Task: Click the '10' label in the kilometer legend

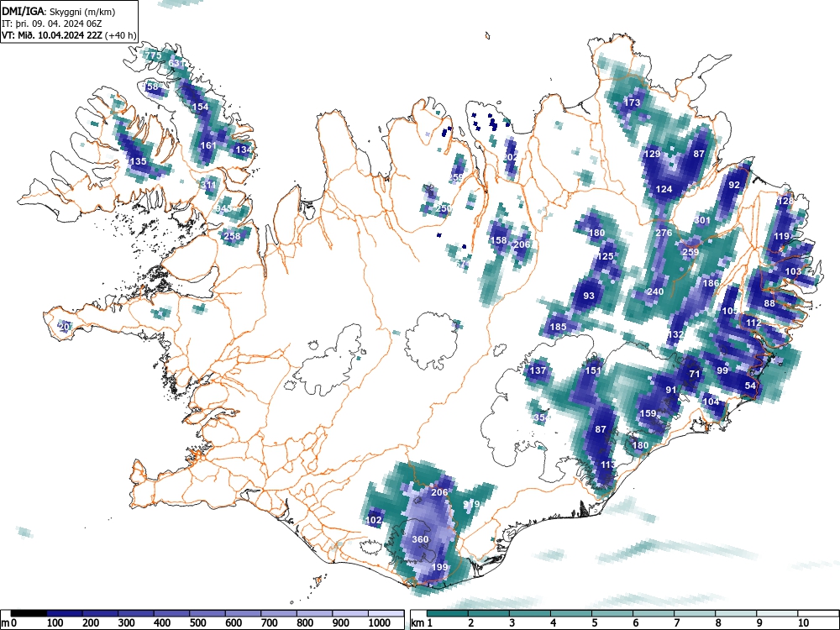Action: pyautogui.click(x=803, y=623)
